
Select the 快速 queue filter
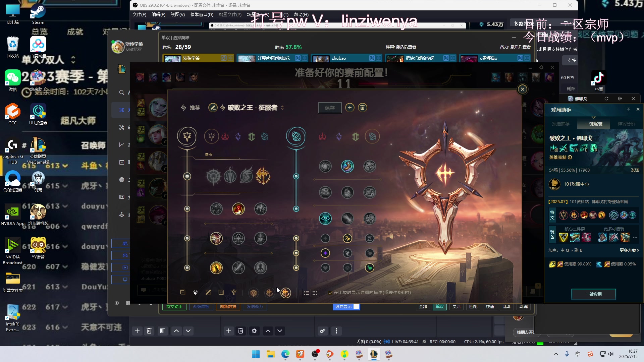click(x=490, y=307)
